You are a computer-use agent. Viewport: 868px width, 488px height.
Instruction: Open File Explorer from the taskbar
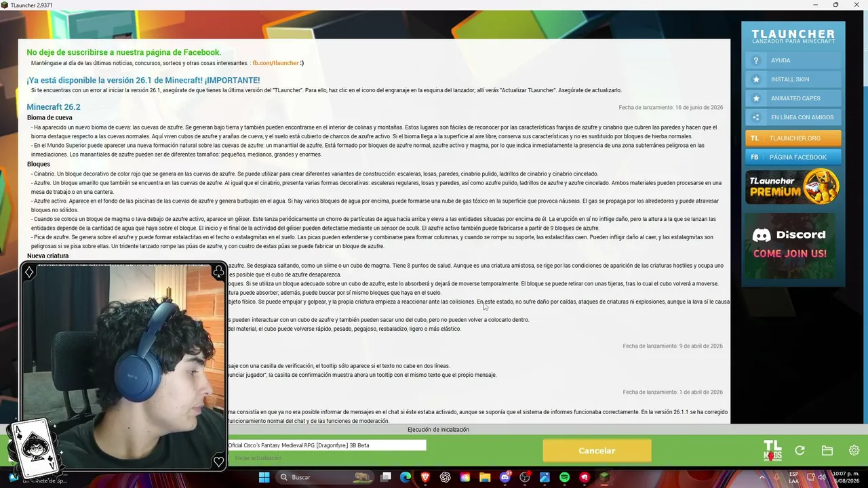click(485, 477)
